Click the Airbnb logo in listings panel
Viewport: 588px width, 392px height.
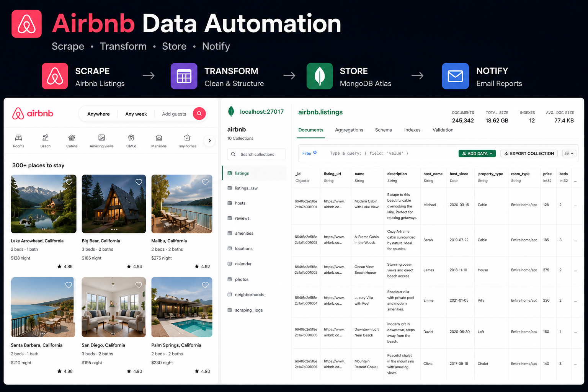coord(33,113)
